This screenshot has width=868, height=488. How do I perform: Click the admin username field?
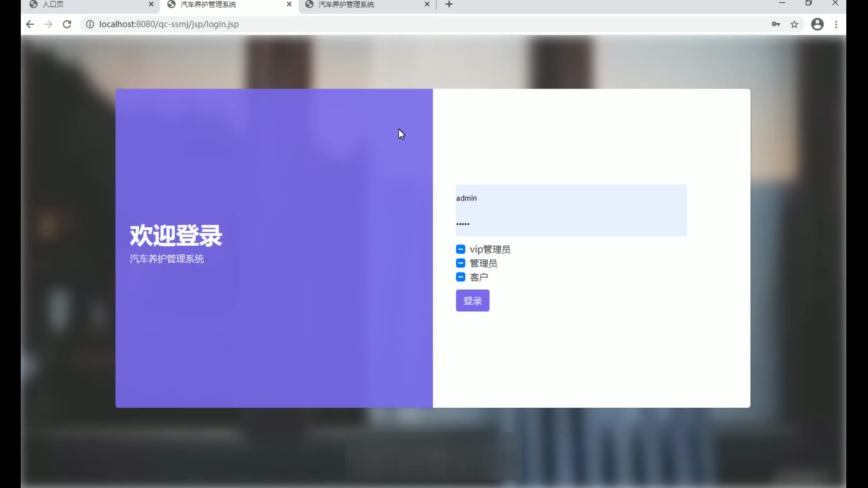tap(571, 198)
